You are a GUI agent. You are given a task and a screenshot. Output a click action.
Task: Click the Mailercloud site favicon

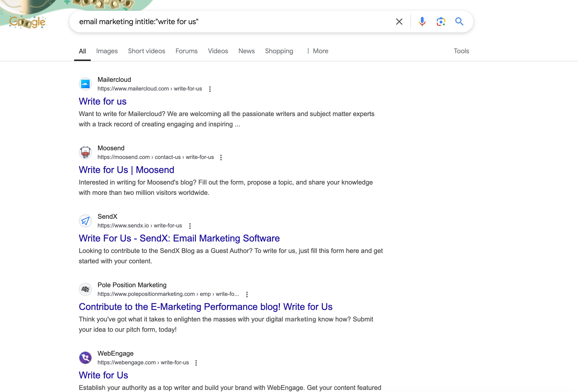pos(85,84)
